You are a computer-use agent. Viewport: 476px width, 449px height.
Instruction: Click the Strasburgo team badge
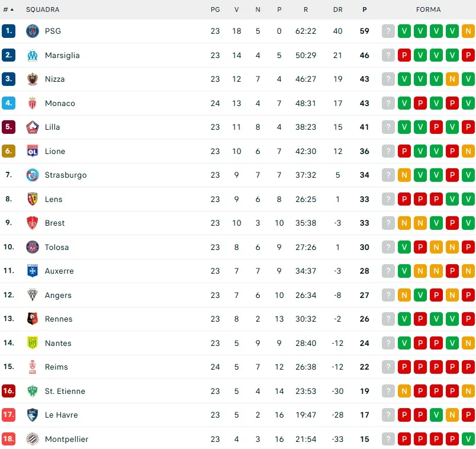[33, 175]
